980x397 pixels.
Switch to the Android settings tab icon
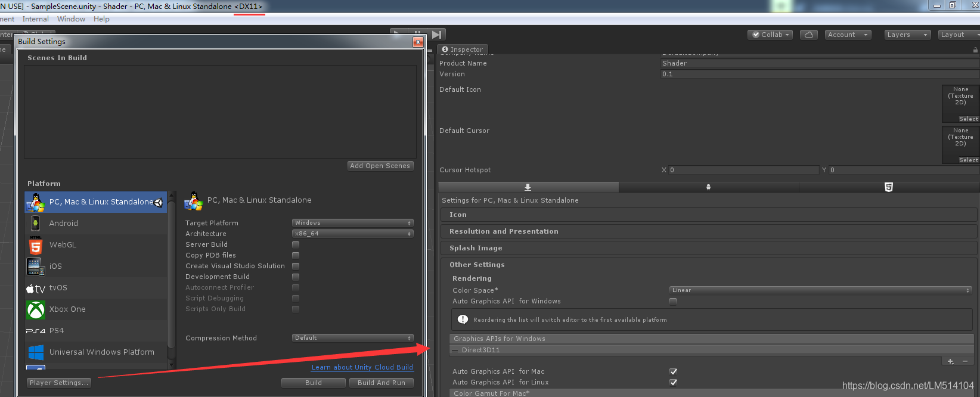708,187
